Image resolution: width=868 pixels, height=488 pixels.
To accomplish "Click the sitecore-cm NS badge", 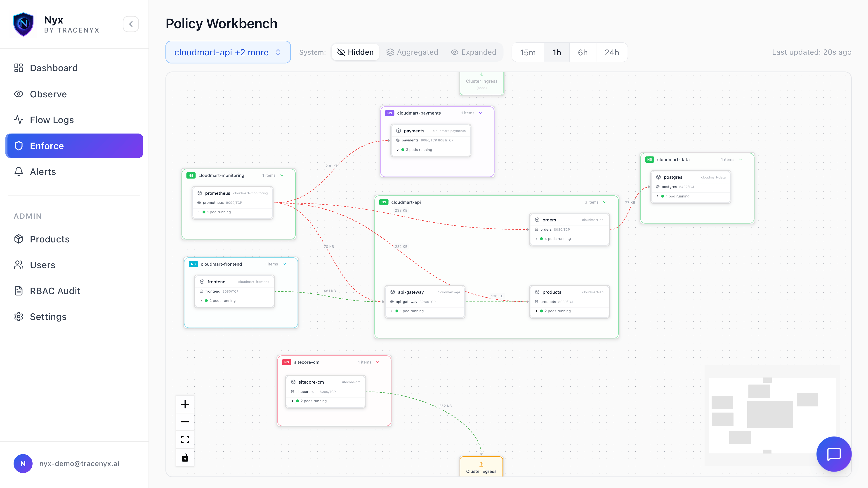I will (286, 362).
